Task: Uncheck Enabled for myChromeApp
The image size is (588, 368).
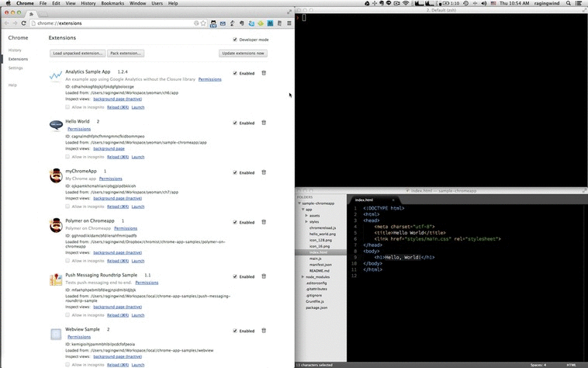Action: 235,172
